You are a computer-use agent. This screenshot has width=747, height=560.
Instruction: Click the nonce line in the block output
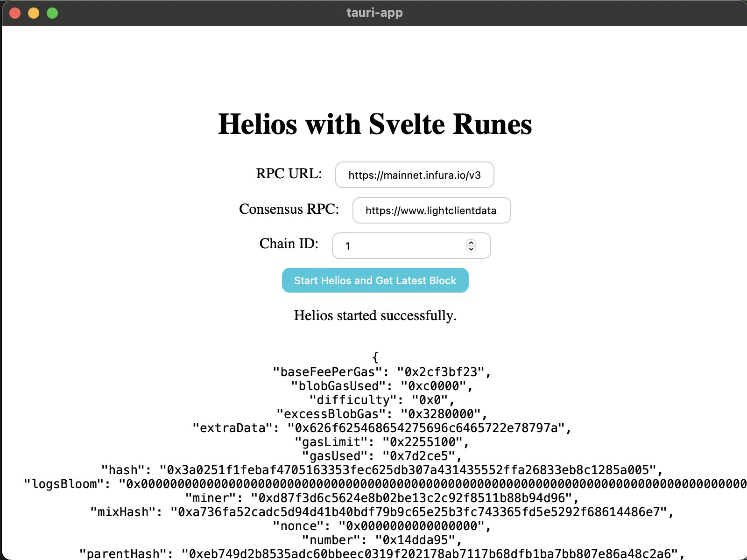coord(382,526)
